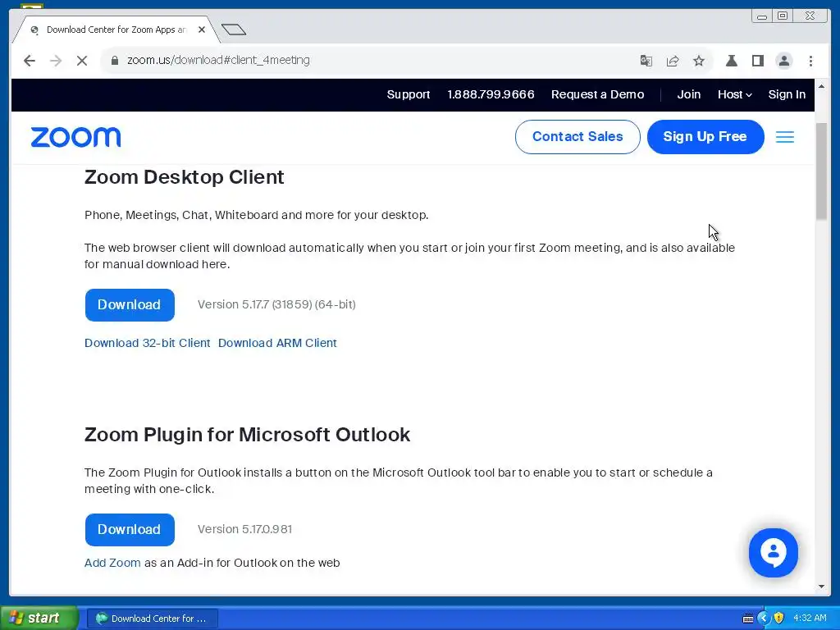Restore the browser window size
Screen dimensions: 840x630
[x=782, y=16]
